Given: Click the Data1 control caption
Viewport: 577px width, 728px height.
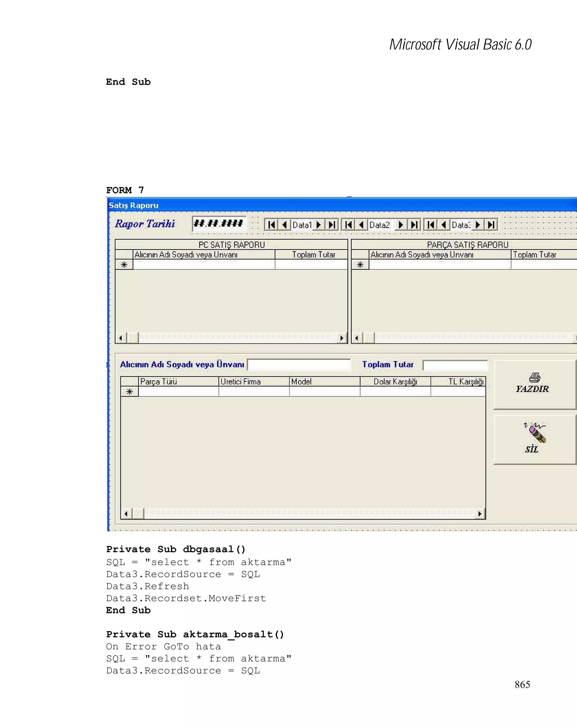Looking at the screenshot, I should 302,225.
